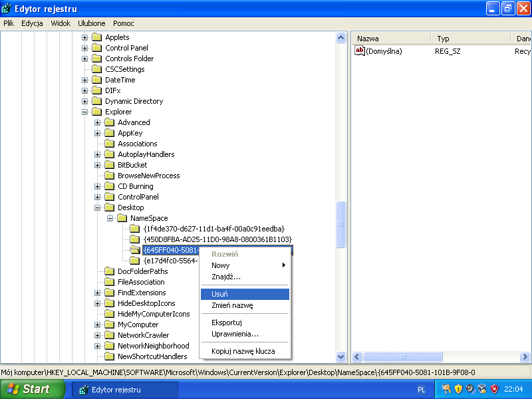
Task: Click the BitBucket folder icon
Action: point(110,165)
